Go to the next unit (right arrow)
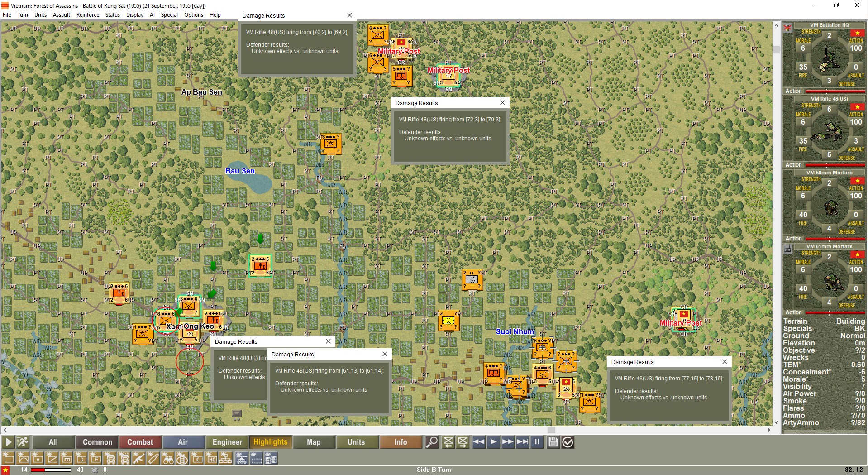The image size is (868, 475). 463,442
